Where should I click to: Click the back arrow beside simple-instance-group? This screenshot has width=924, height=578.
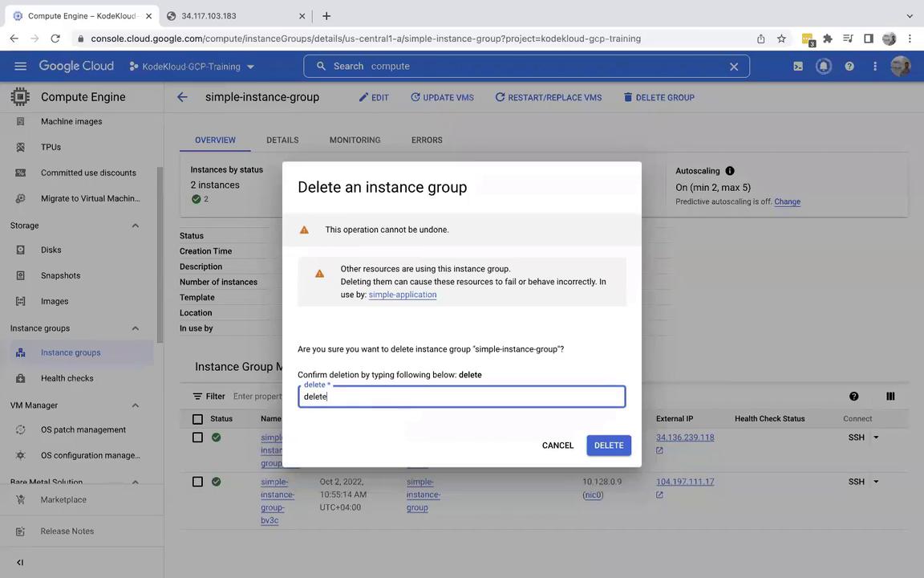182,97
